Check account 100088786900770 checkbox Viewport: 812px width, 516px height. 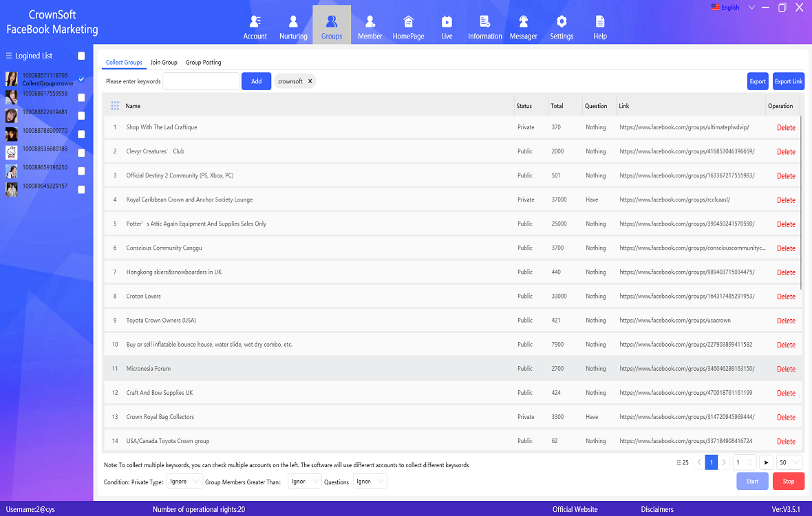point(81,135)
